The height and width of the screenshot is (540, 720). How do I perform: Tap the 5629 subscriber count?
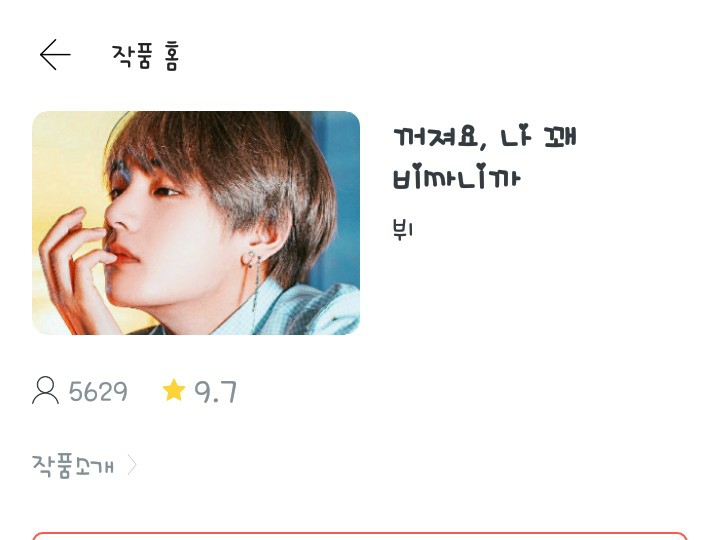[x=98, y=392]
